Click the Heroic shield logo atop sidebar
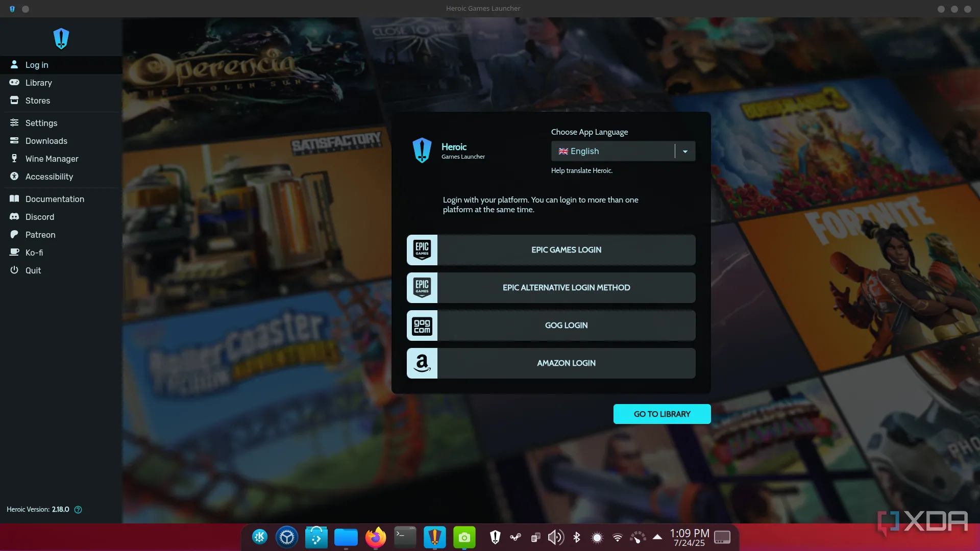This screenshot has height=551, width=980. (x=61, y=39)
